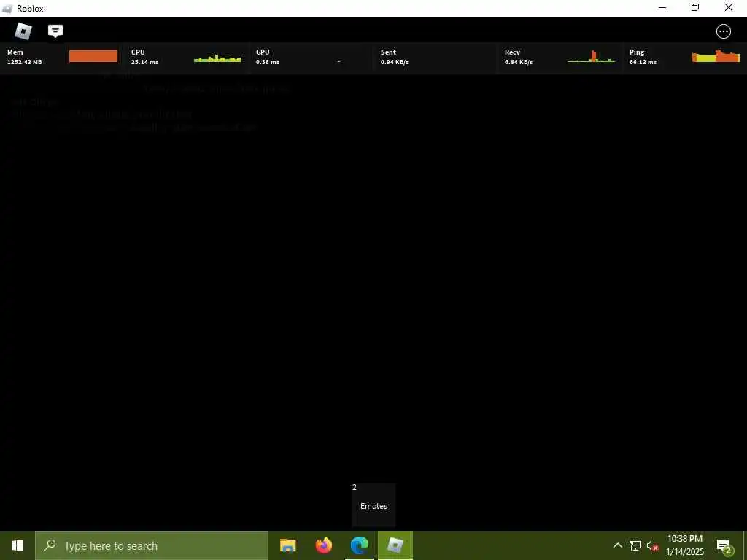This screenshot has width=747, height=560.
Task: Open the Recv network stat panel
Action: pyautogui.click(x=560, y=57)
